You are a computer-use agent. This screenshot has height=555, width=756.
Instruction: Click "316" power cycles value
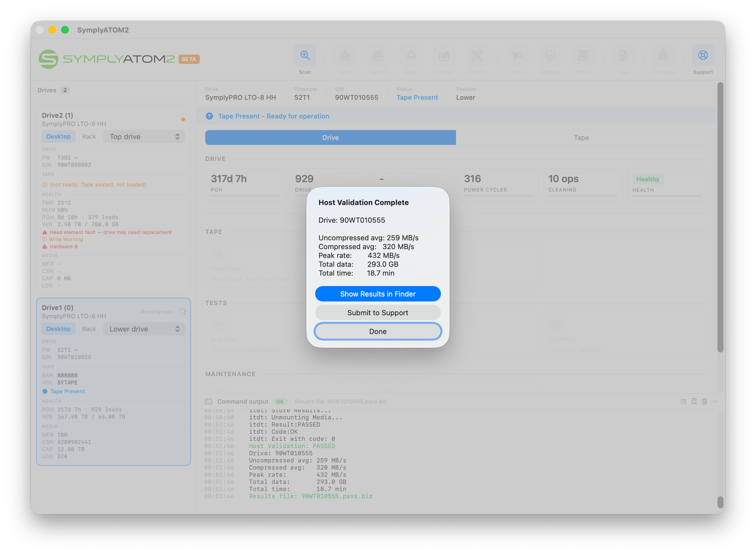472,178
